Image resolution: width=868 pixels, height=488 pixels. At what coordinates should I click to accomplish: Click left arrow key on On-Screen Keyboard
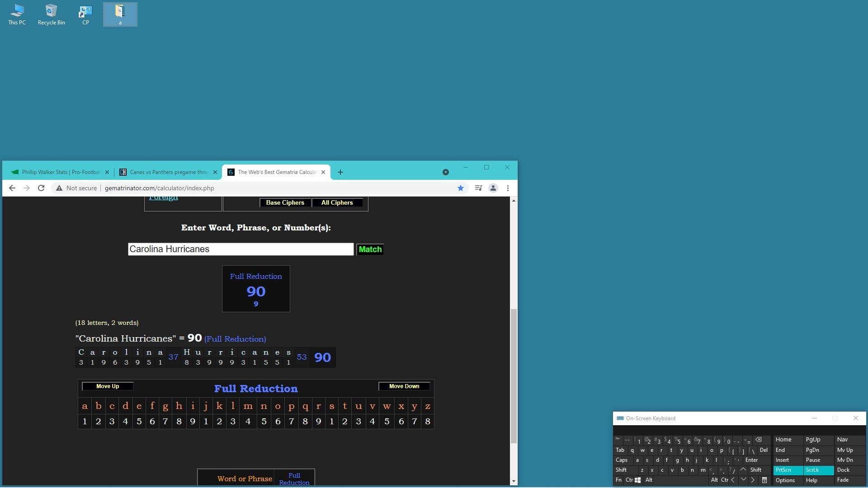click(733, 480)
